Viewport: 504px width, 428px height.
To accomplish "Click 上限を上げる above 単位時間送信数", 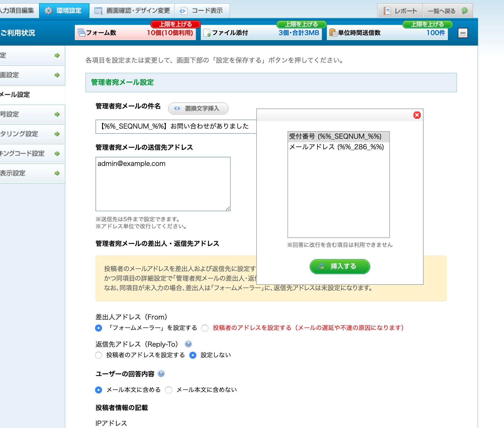I will tap(427, 24).
